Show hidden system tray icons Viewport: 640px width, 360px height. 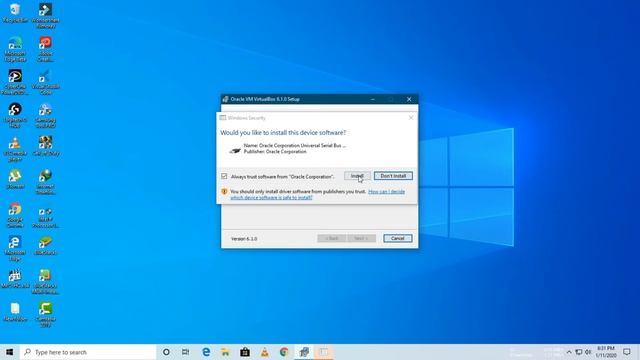[569, 352]
